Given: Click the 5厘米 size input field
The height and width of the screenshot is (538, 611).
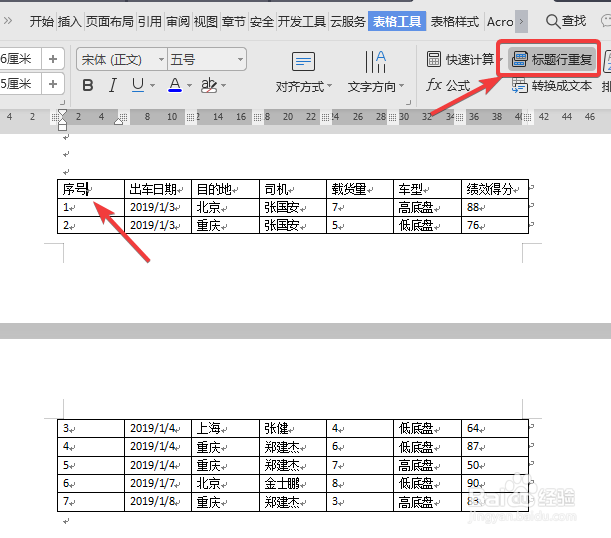Looking at the screenshot, I should pyautogui.click(x=20, y=84).
